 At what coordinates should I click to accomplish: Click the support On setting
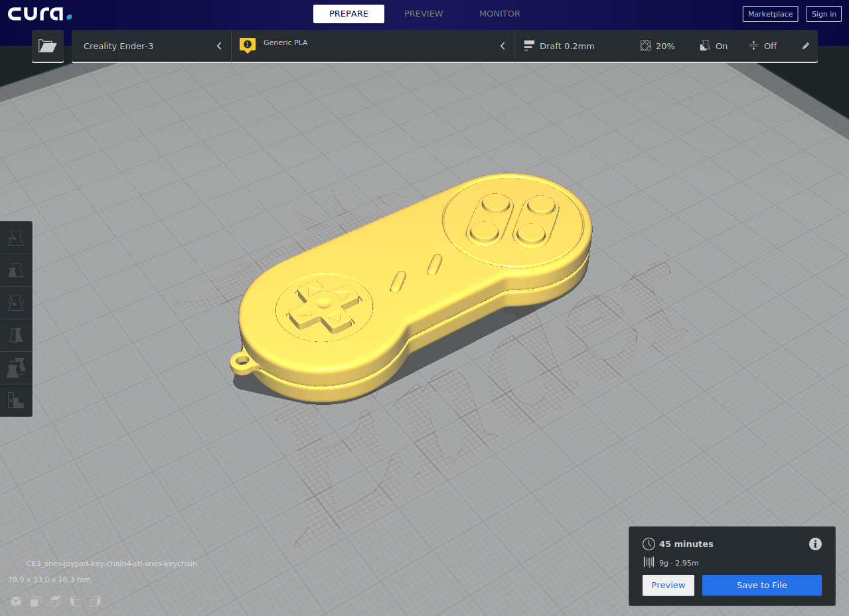click(x=714, y=46)
